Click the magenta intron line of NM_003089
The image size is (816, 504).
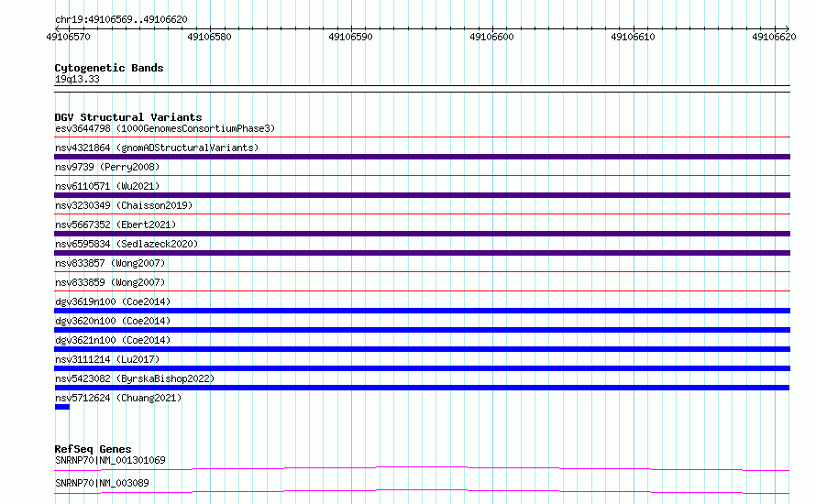pyautogui.click(x=422, y=491)
